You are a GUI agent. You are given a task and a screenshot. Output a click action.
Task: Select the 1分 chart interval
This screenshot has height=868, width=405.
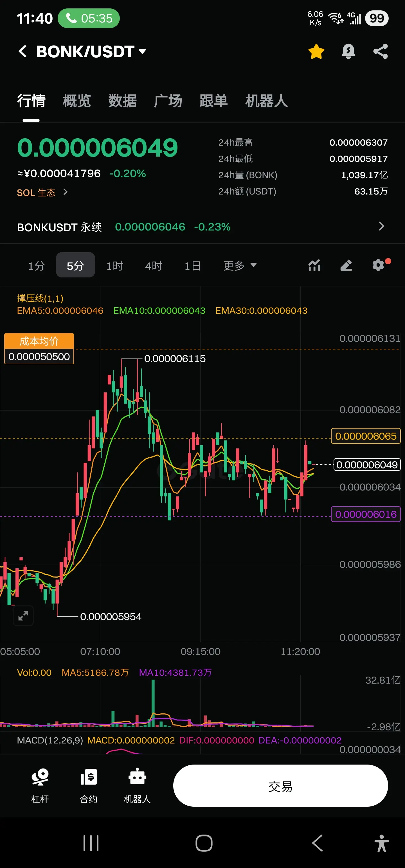tap(36, 266)
